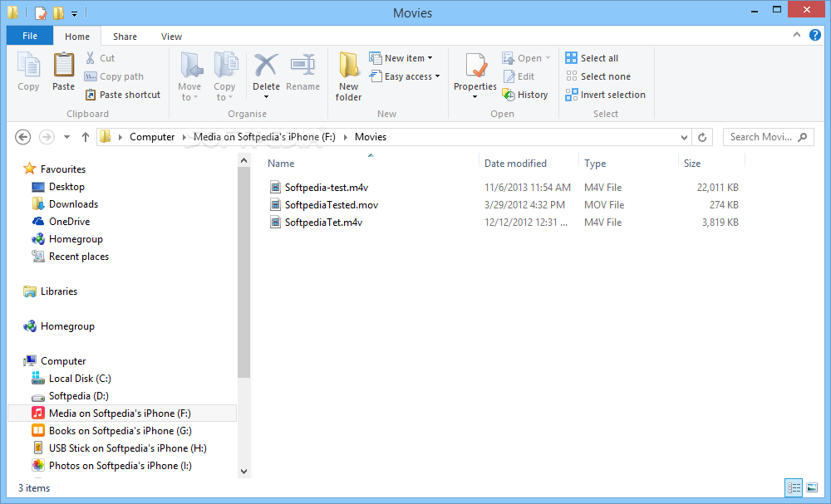Open the File tab
The image size is (831, 504).
tap(30, 36)
